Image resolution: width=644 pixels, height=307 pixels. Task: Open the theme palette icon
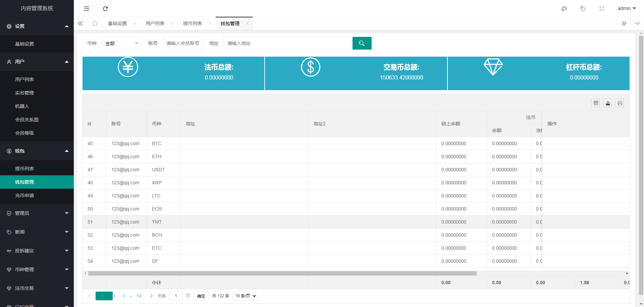pyautogui.click(x=564, y=9)
